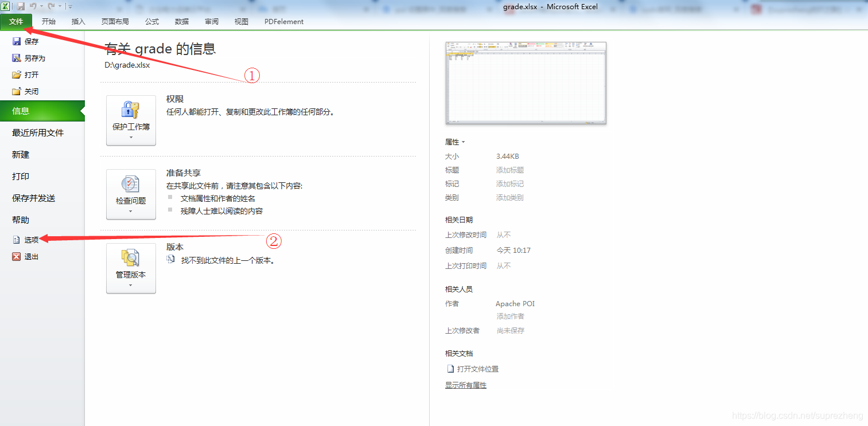
Task: Switch to the 插入 ribbon tab
Action: pyautogui.click(x=78, y=22)
